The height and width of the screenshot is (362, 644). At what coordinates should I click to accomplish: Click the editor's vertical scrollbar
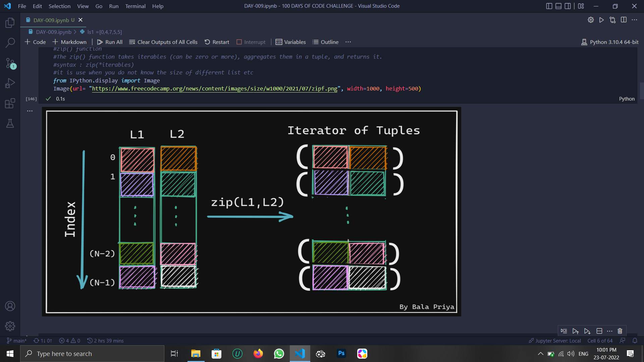coord(641,90)
